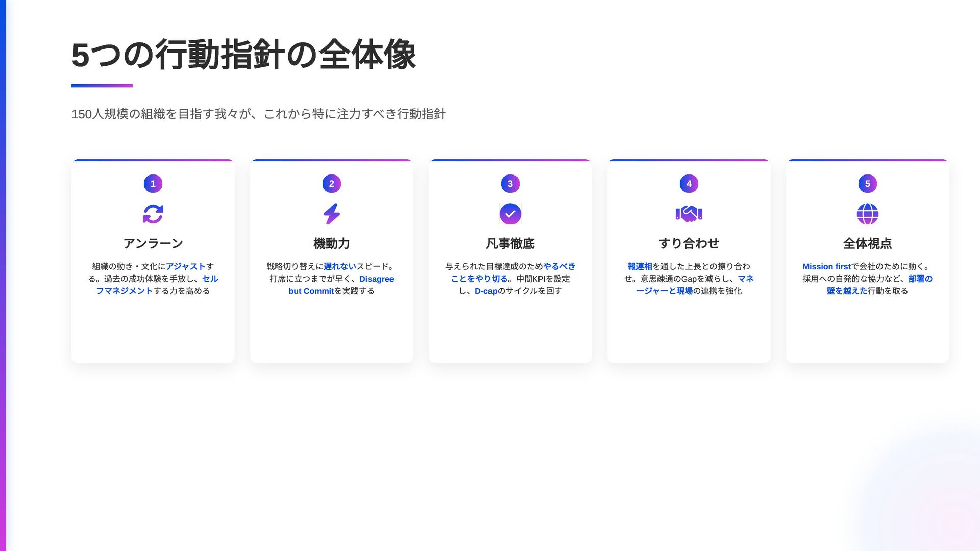Click the checkmark circle icon above 凡事徹底
Viewport: 980px width, 551px height.
510,214
